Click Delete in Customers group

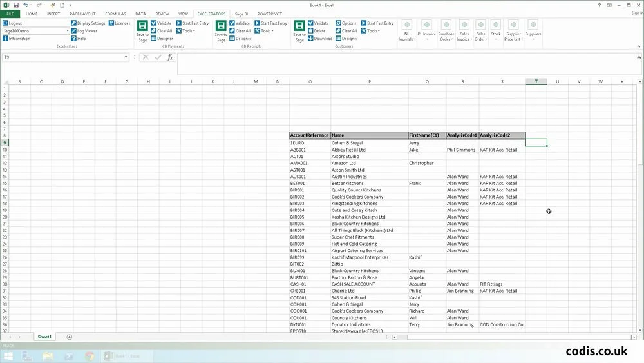[317, 31]
